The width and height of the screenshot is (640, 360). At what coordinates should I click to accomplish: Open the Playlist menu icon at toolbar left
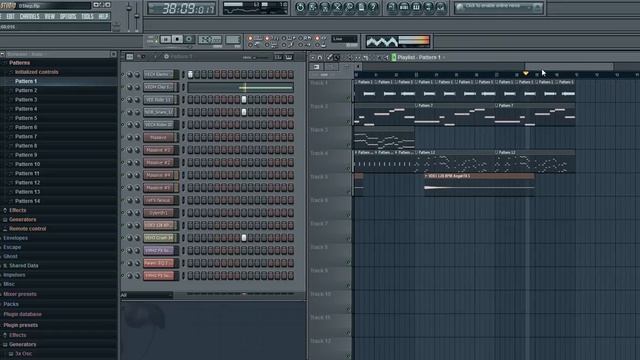tap(313, 58)
